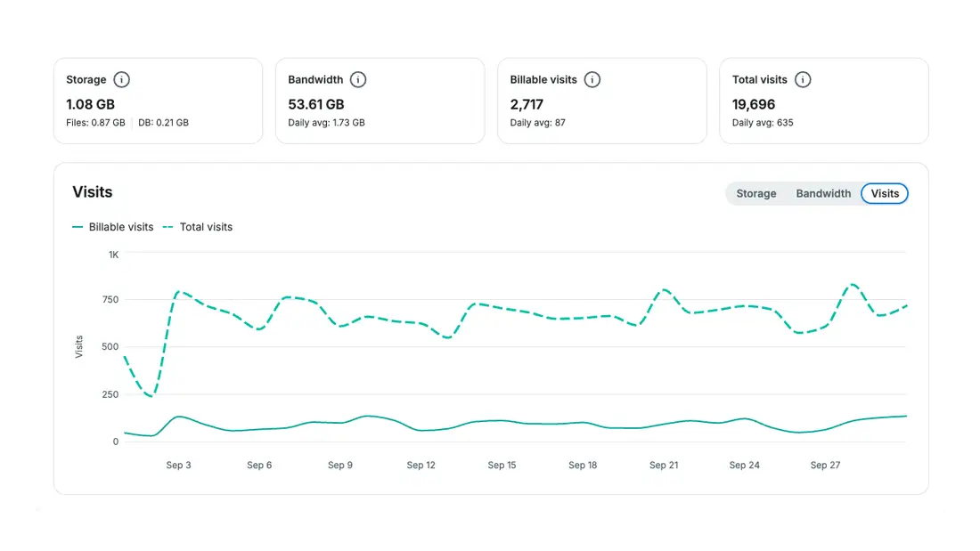Click the 750 y-axis label

(110, 299)
